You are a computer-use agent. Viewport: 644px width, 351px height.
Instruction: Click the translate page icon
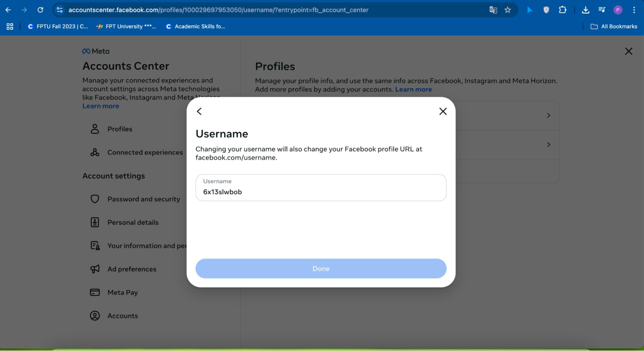click(493, 10)
